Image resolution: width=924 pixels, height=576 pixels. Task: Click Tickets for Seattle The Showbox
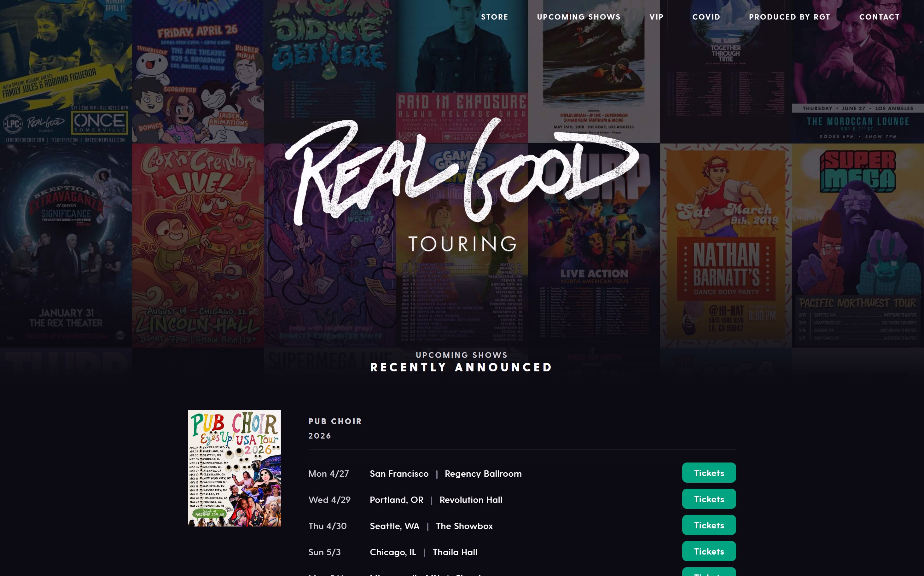[709, 525]
